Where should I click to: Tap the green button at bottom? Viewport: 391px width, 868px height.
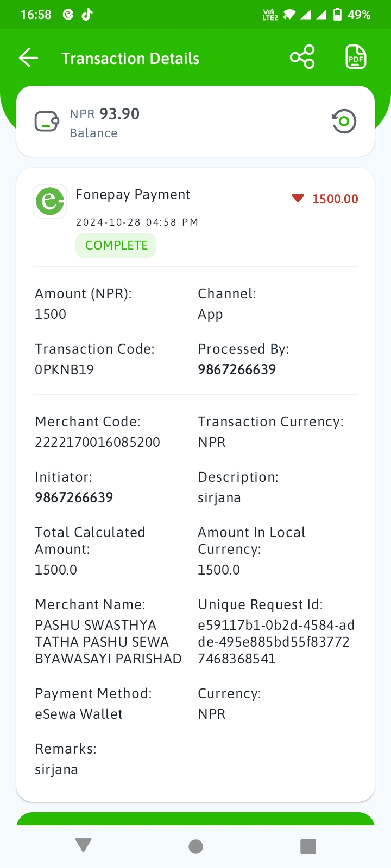tap(195, 818)
